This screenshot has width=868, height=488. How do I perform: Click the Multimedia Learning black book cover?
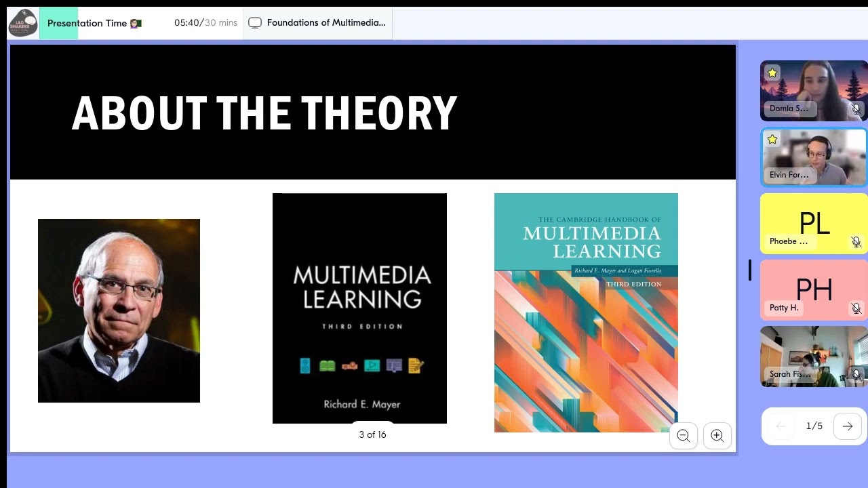click(x=359, y=308)
